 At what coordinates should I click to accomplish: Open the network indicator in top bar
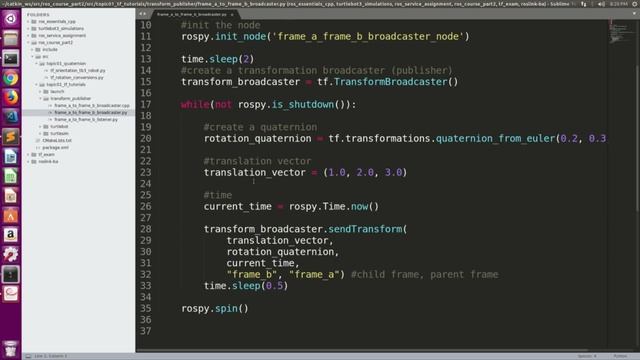tap(583, 4)
